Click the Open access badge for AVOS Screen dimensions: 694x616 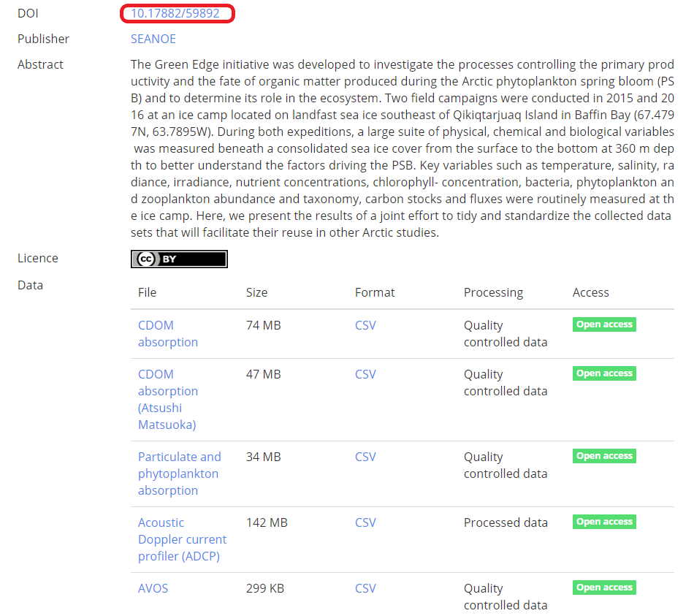pyautogui.click(x=604, y=587)
